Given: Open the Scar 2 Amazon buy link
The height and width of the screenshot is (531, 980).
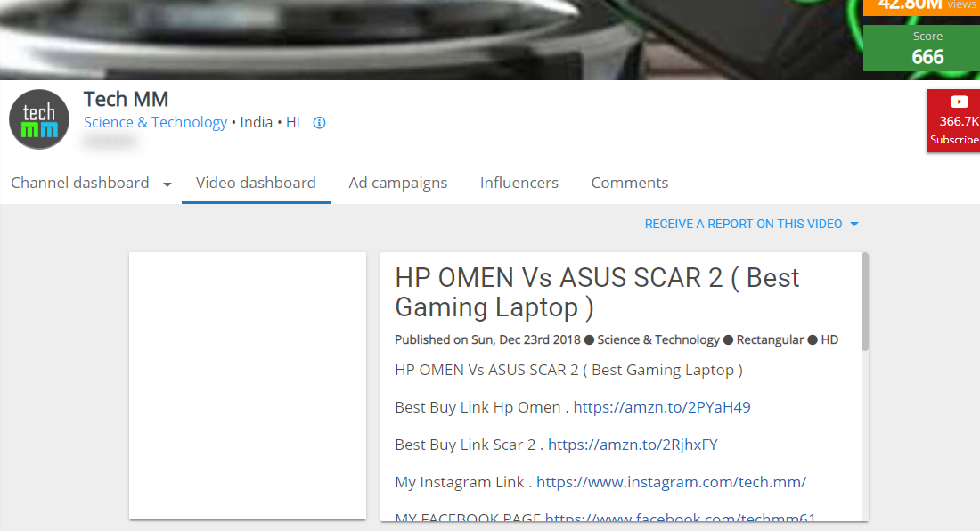Looking at the screenshot, I should tap(633, 445).
